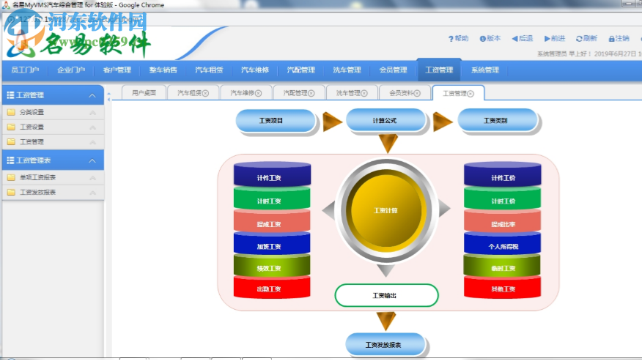Select the 个人所得税 block
This screenshot has width=642, height=364.
pyautogui.click(x=502, y=245)
